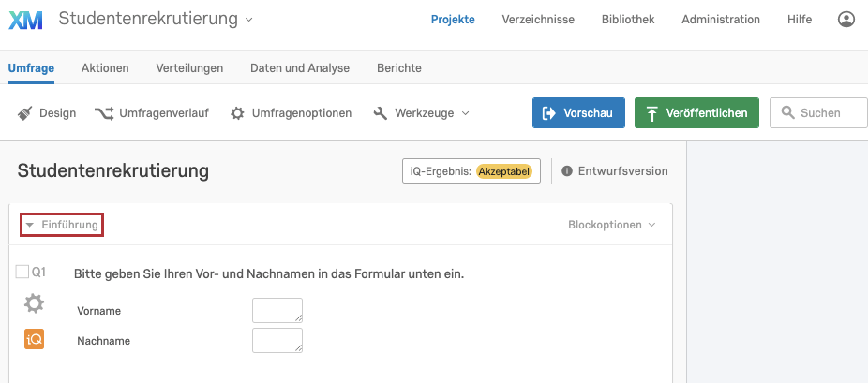This screenshot has width=868, height=383.
Task: Click the XM logo icon
Action: click(x=25, y=20)
